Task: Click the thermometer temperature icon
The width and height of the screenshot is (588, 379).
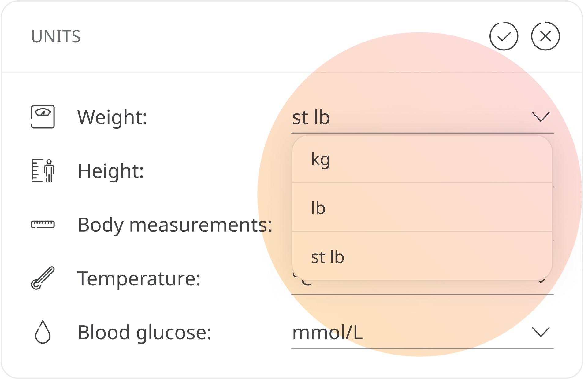Action: click(43, 278)
